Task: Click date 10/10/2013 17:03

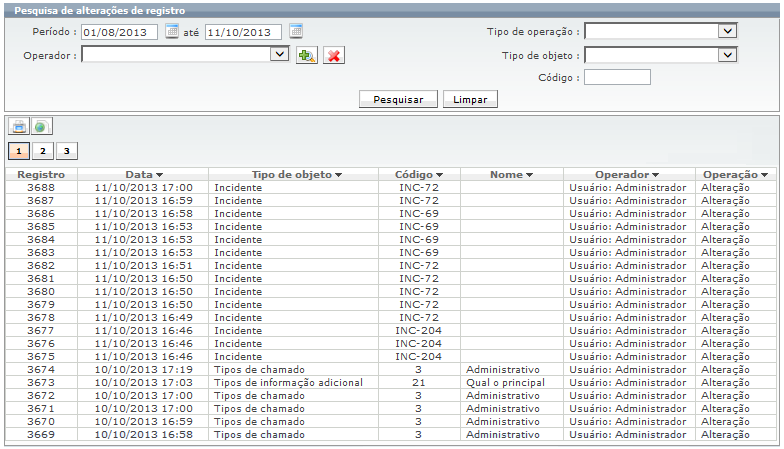Action: (x=144, y=382)
